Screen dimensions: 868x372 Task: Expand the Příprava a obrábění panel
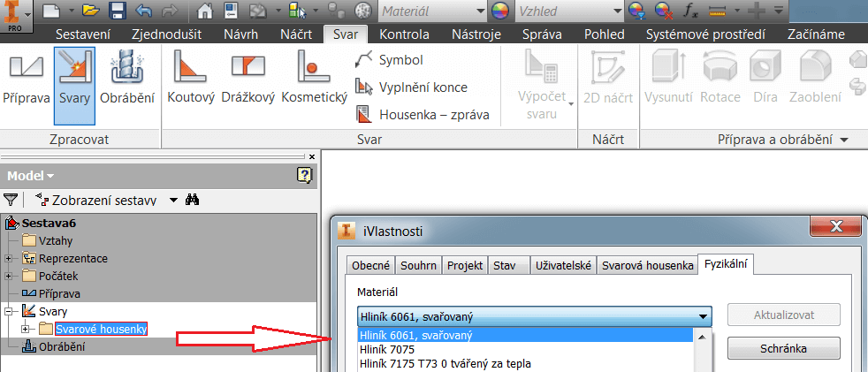843,140
